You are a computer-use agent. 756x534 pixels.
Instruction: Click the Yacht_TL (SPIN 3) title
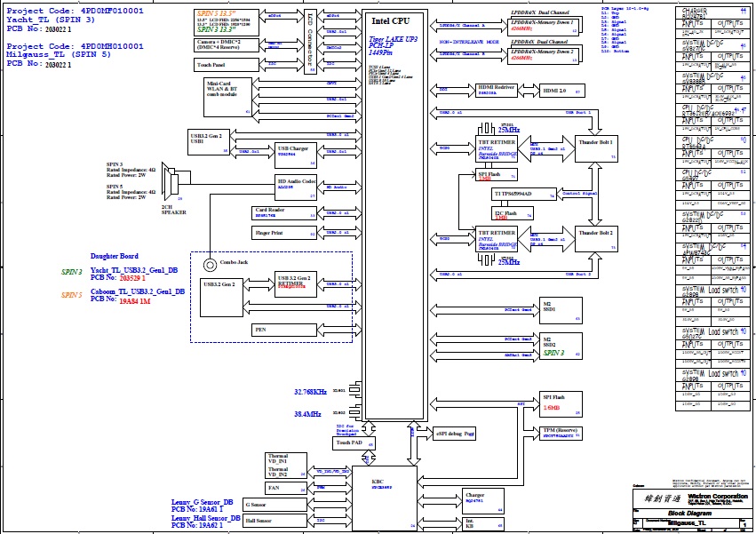[51, 20]
